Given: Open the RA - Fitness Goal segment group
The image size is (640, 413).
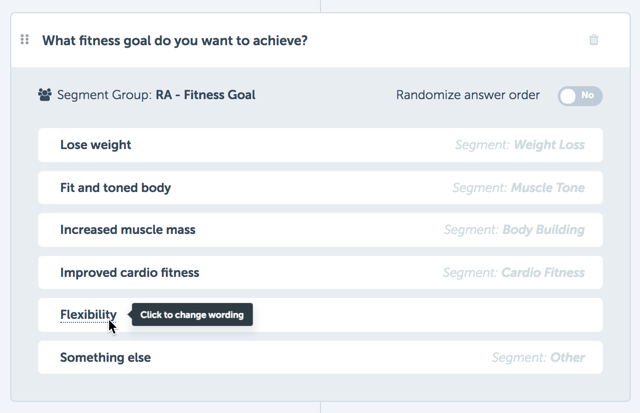Looking at the screenshot, I should [x=205, y=95].
